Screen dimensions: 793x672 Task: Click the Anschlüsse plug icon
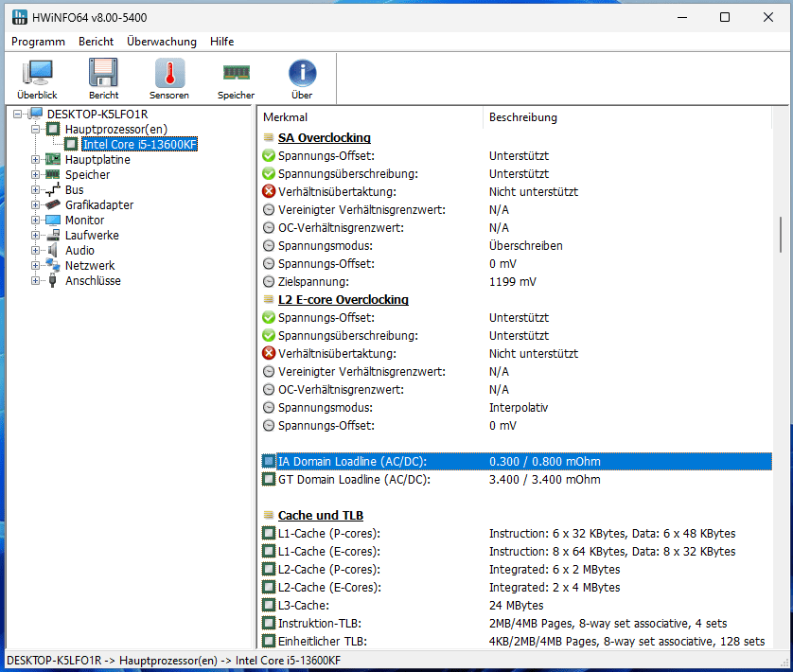[53, 280]
